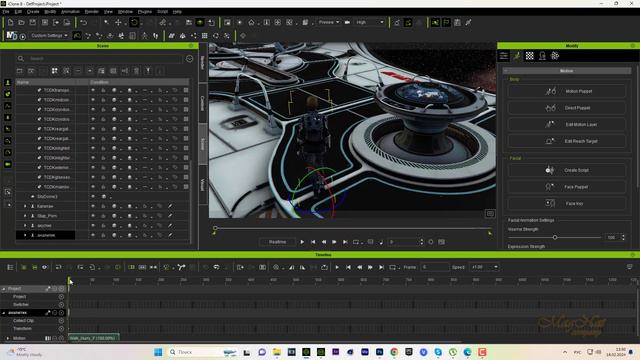Image resolution: width=640 pixels, height=360 pixels.
Task: Click the viewport play bar scrubber handle
Action: coord(215,228)
